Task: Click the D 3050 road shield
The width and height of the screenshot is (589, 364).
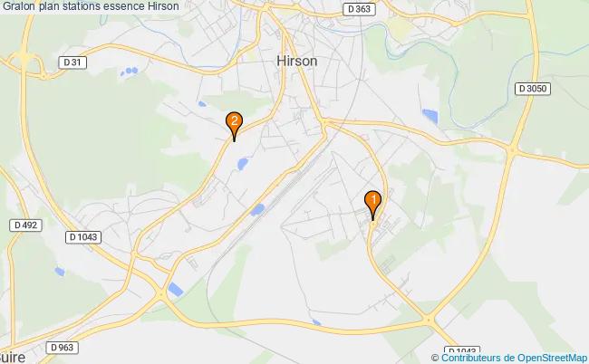Action: tap(533, 89)
